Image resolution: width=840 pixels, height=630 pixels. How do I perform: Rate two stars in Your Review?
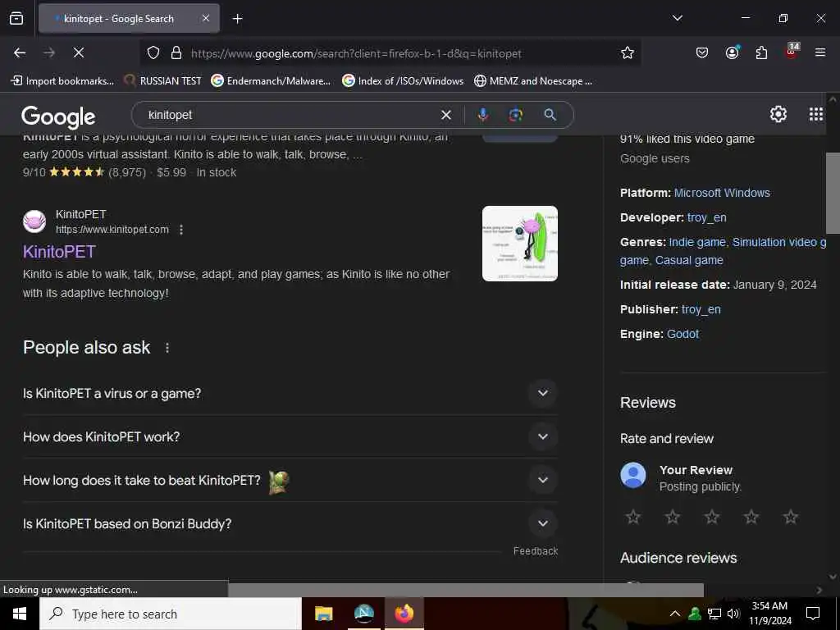(673, 517)
